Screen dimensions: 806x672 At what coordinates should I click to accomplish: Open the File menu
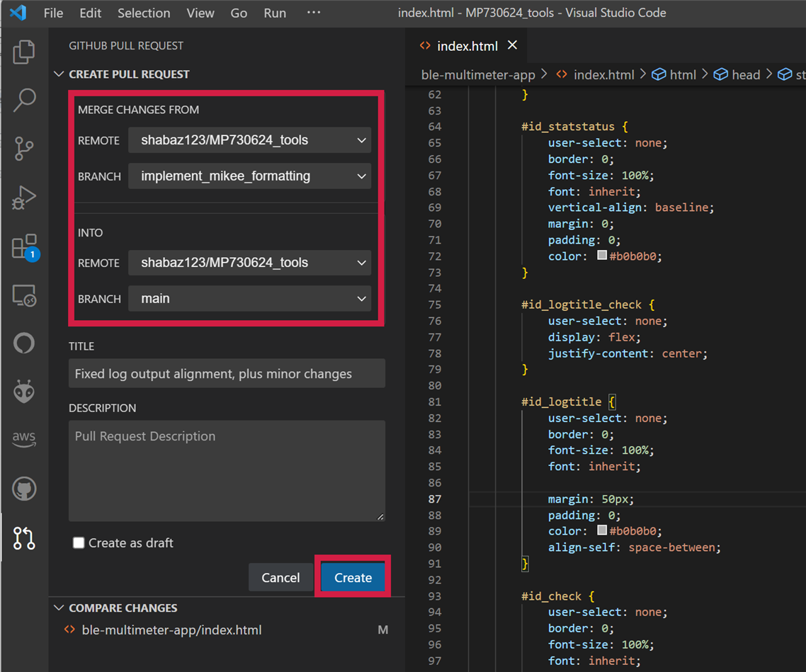coord(53,13)
